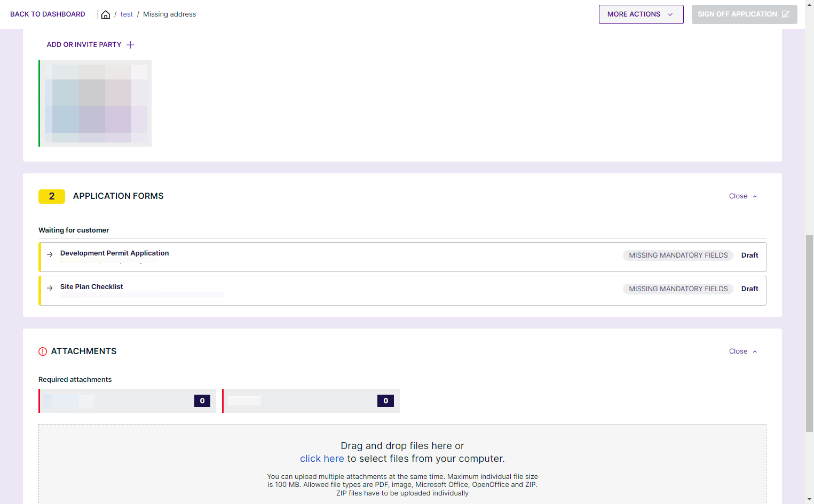Add or invite a party
Screen dimensions: 814x504
tap(90, 45)
